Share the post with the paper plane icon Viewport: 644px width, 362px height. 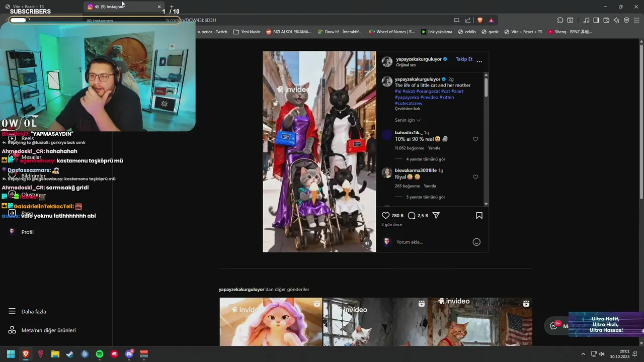(x=436, y=215)
